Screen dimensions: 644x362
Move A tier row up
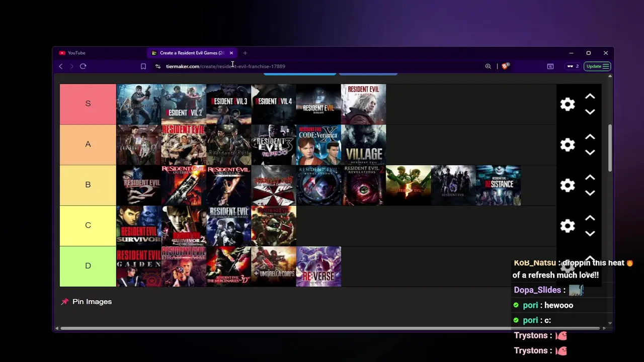tap(590, 137)
